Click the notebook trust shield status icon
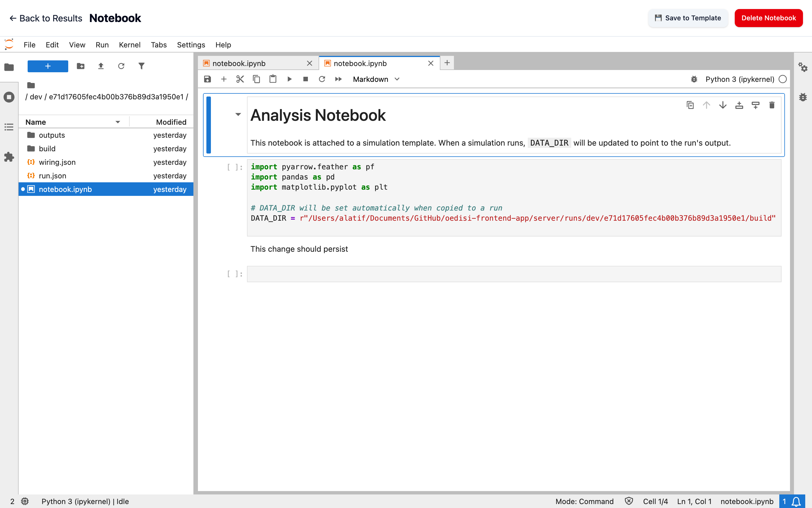 click(x=629, y=501)
